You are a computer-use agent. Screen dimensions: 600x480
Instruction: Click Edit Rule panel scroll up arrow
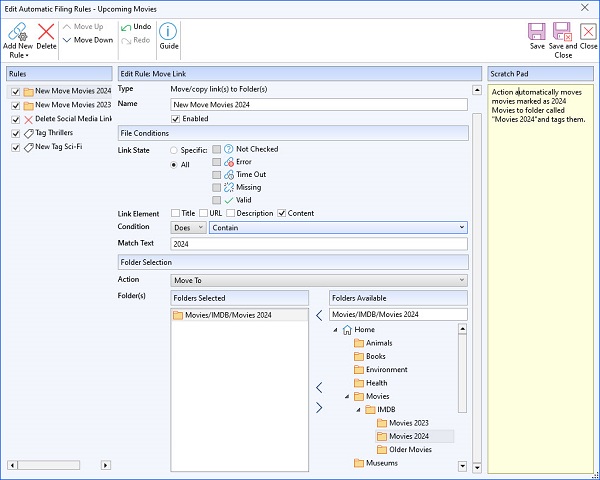coord(477,90)
